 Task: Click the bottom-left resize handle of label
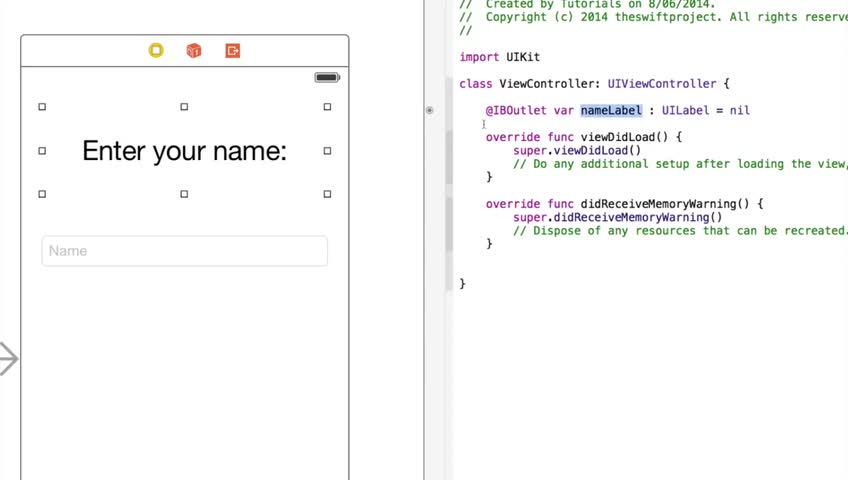click(42, 194)
